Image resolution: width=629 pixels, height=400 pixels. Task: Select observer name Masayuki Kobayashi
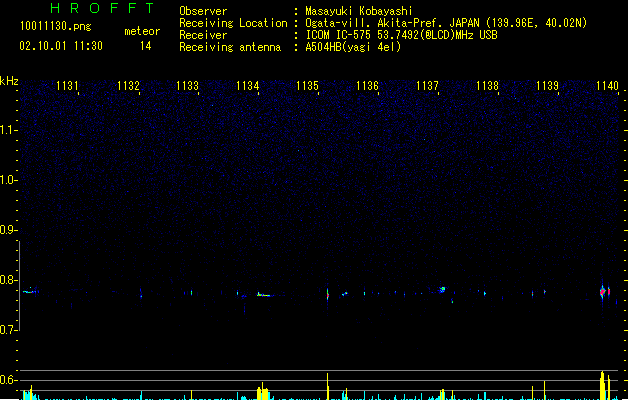point(359,11)
